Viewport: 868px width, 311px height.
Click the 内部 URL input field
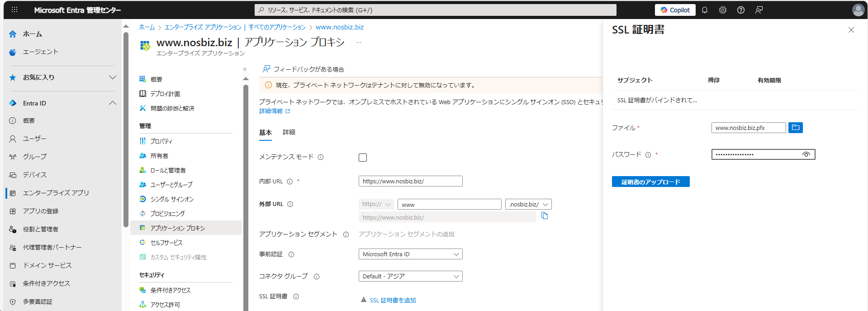[x=410, y=182]
